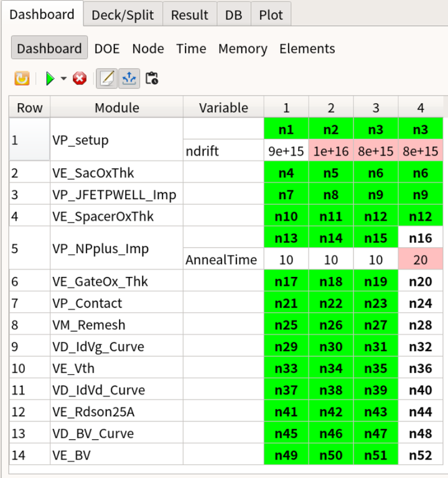This screenshot has height=478, width=448.
Task: Select the AnnealTime variable cell
Action: pyautogui.click(x=223, y=260)
